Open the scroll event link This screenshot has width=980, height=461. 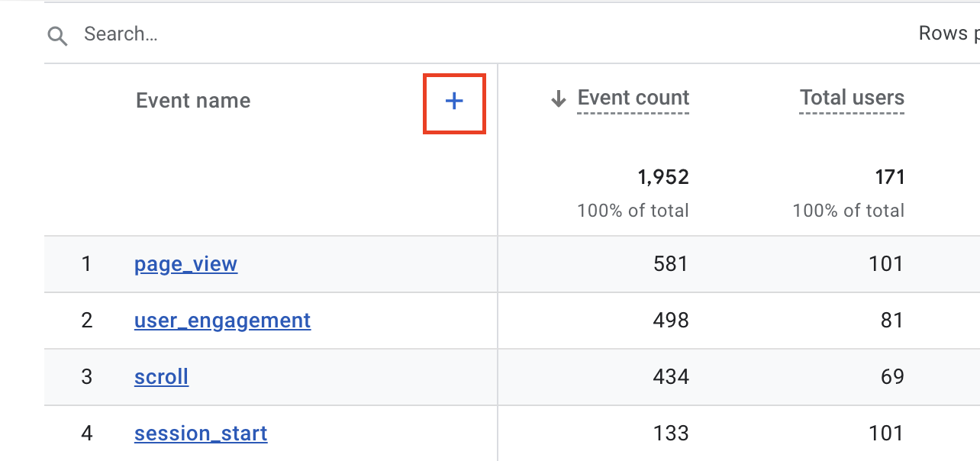[161, 377]
